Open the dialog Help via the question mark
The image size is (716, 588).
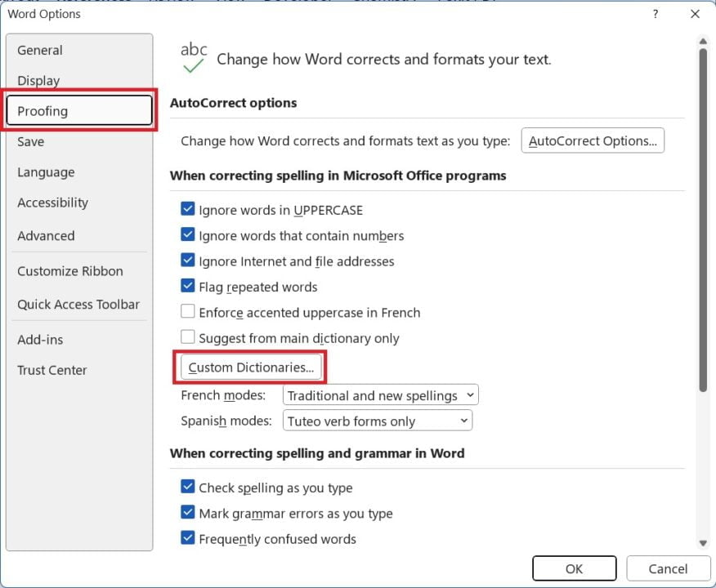(x=656, y=14)
